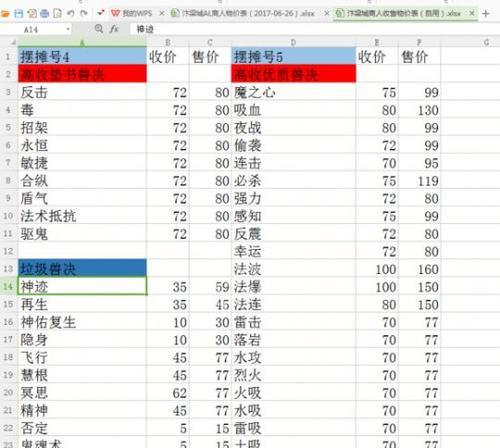
Task: Select the column D header
Action: [x=293, y=42]
